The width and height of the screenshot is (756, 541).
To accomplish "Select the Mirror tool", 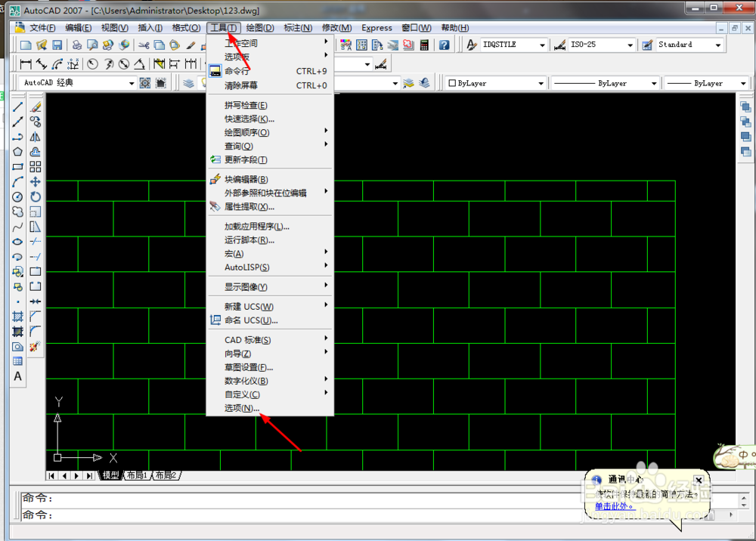I will (x=36, y=137).
